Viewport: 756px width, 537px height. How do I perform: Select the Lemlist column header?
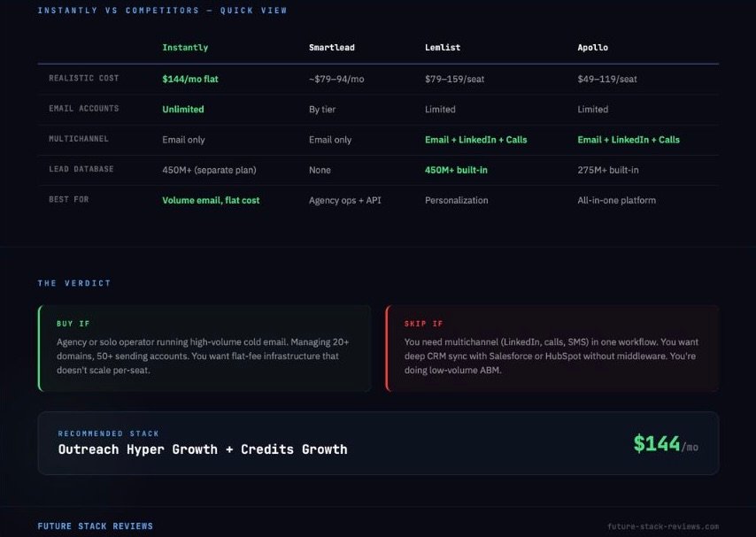pyautogui.click(x=444, y=48)
